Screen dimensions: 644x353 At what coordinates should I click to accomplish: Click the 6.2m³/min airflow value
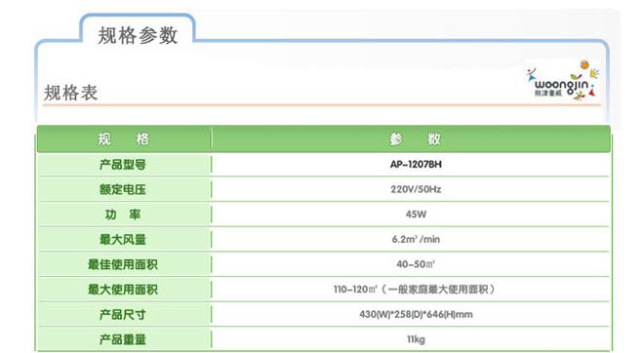pyautogui.click(x=416, y=239)
